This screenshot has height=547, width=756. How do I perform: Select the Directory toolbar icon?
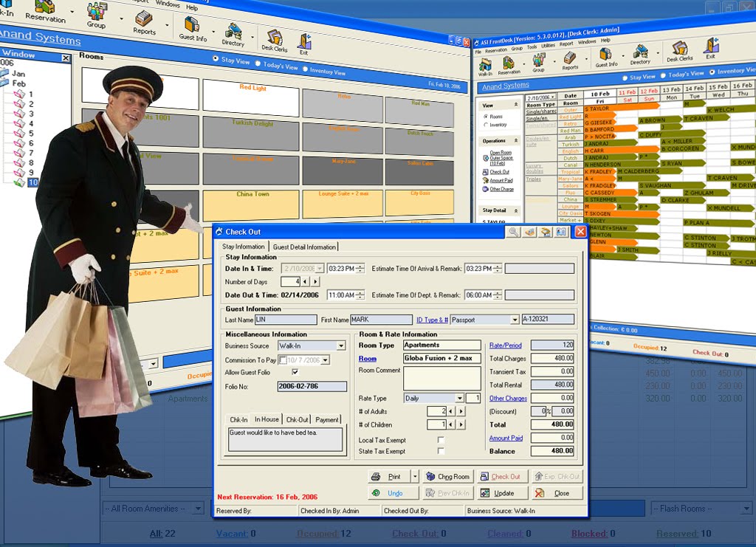click(x=640, y=51)
